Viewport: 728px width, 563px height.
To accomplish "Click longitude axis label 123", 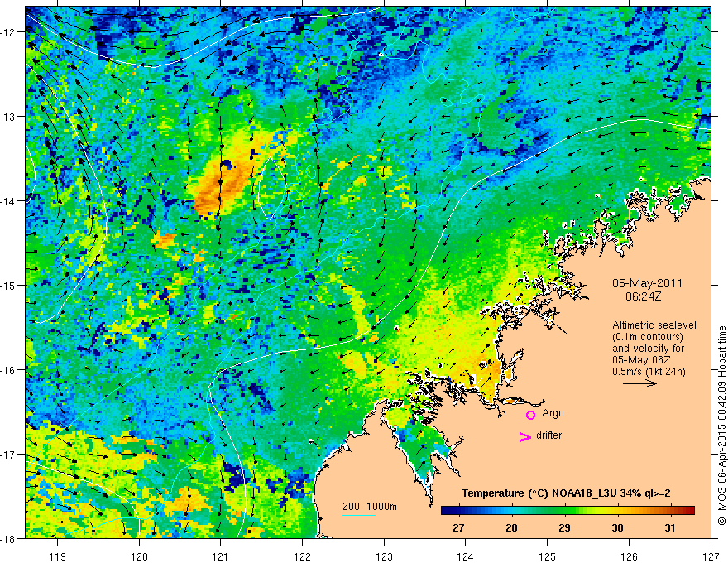I will click(384, 556).
